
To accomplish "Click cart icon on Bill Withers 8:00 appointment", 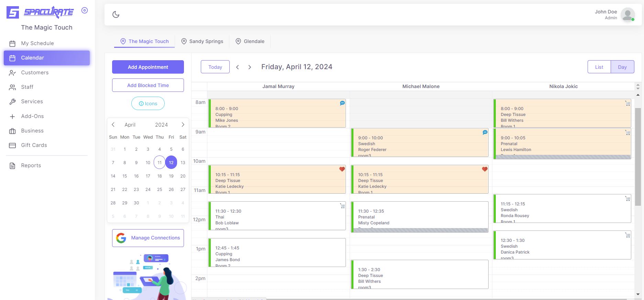I will click(627, 103).
